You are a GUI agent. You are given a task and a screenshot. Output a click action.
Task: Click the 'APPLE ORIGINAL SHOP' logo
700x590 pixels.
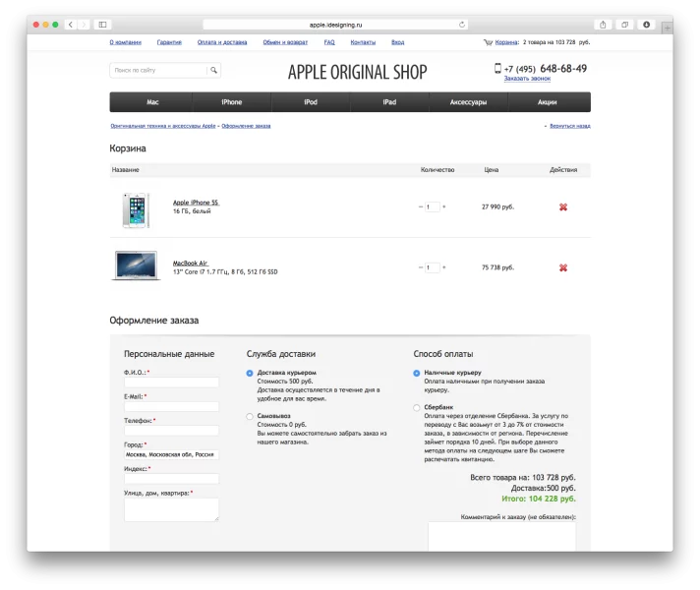pyautogui.click(x=357, y=72)
